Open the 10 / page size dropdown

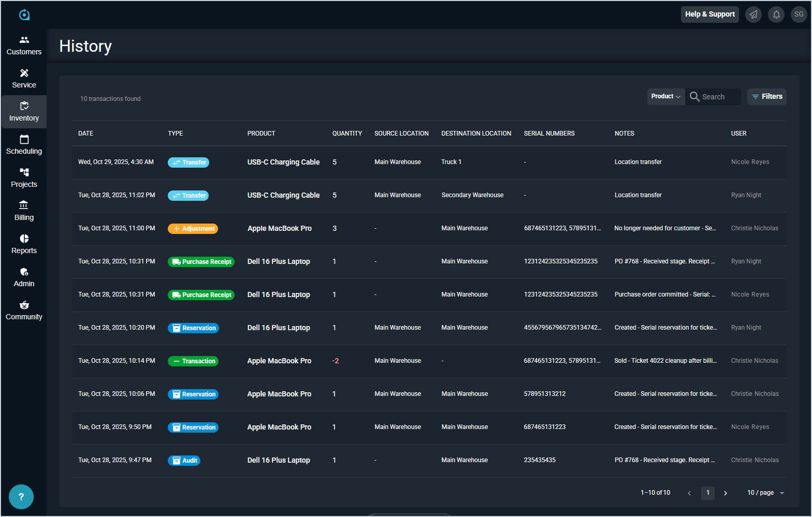pos(765,493)
